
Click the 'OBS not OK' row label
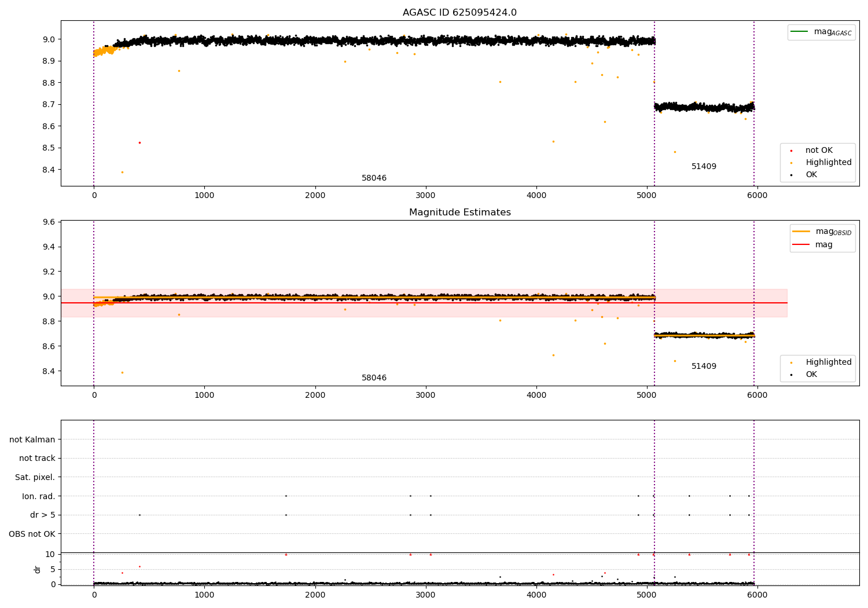[32, 534]
